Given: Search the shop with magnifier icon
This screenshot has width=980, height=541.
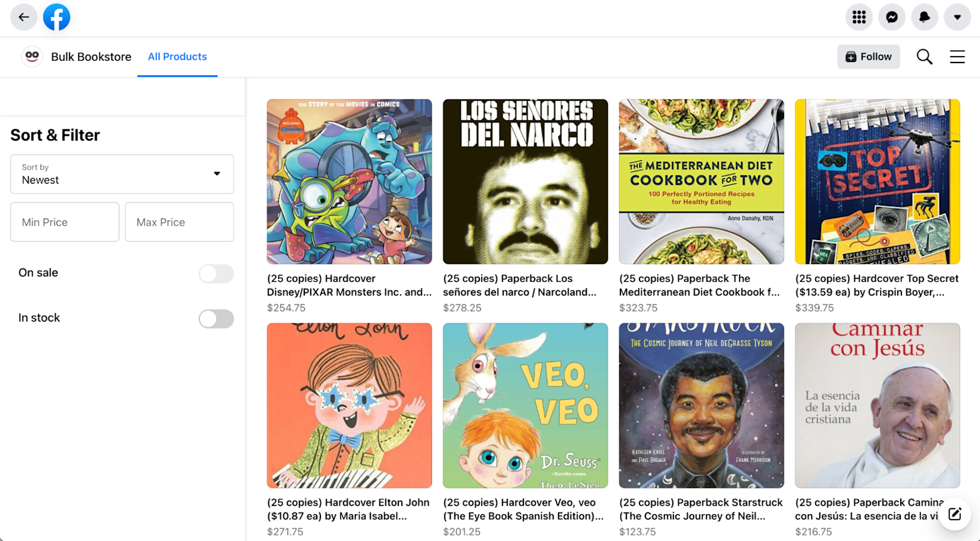Looking at the screenshot, I should coord(924,57).
